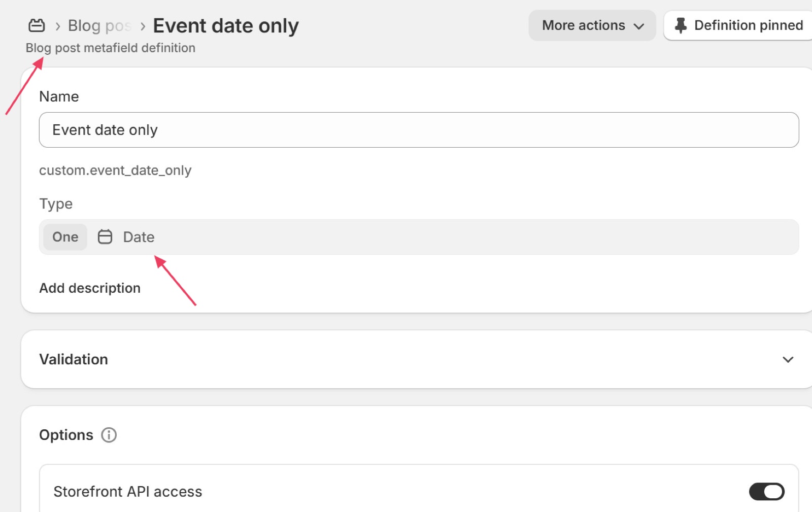
Task: Click the Options info icon
Action: click(x=109, y=435)
